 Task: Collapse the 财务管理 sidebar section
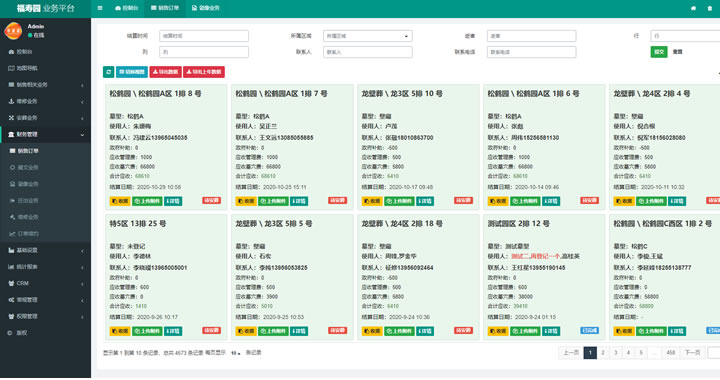45,134
